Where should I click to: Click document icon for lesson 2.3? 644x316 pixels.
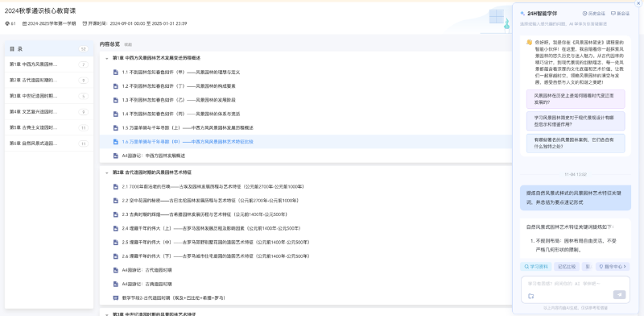(116, 214)
